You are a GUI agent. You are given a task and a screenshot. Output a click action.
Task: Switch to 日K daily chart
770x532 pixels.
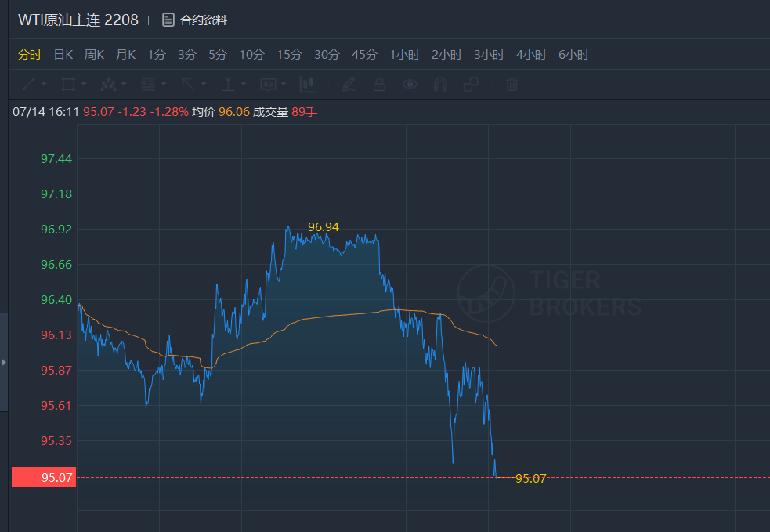pyautogui.click(x=63, y=55)
